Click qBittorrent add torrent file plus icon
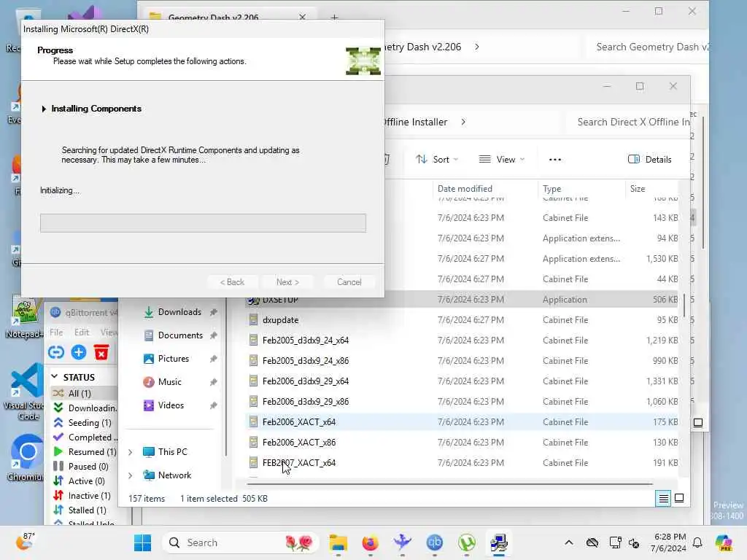Screen dimensions: 747x560 (x=79, y=352)
